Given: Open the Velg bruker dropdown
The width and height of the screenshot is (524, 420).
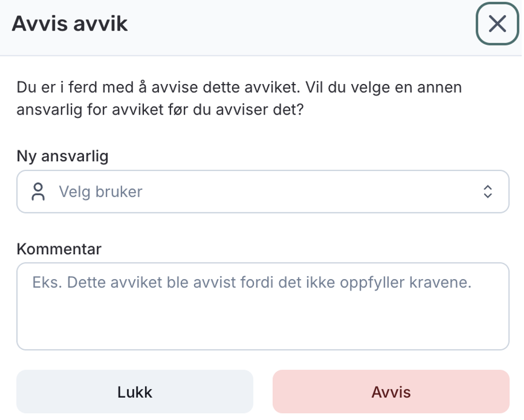Looking at the screenshot, I should (263, 192).
